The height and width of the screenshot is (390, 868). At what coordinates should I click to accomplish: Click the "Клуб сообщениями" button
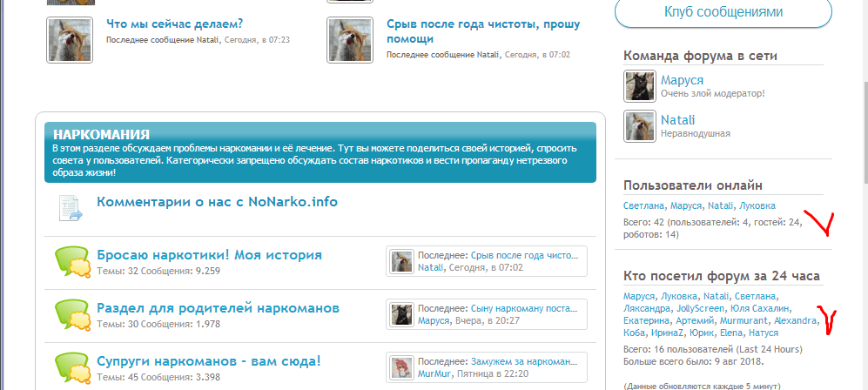tap(723, 12)
